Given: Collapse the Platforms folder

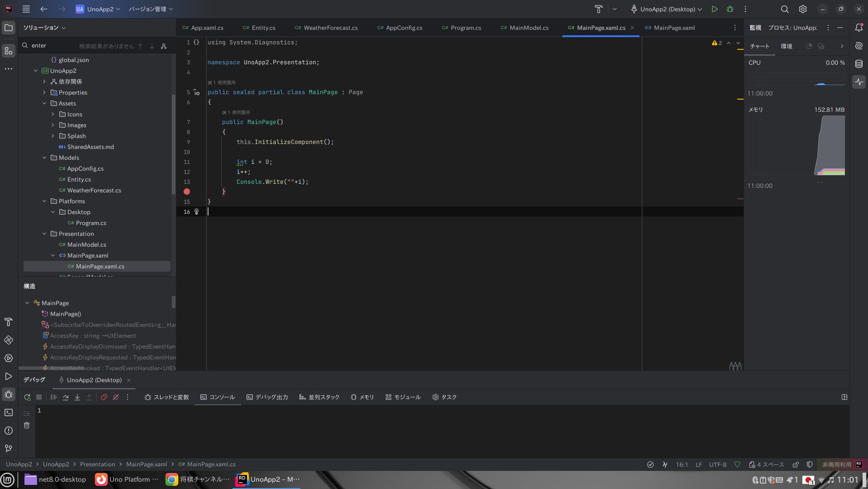Looking at the screenshot, I should coord(44,201).
